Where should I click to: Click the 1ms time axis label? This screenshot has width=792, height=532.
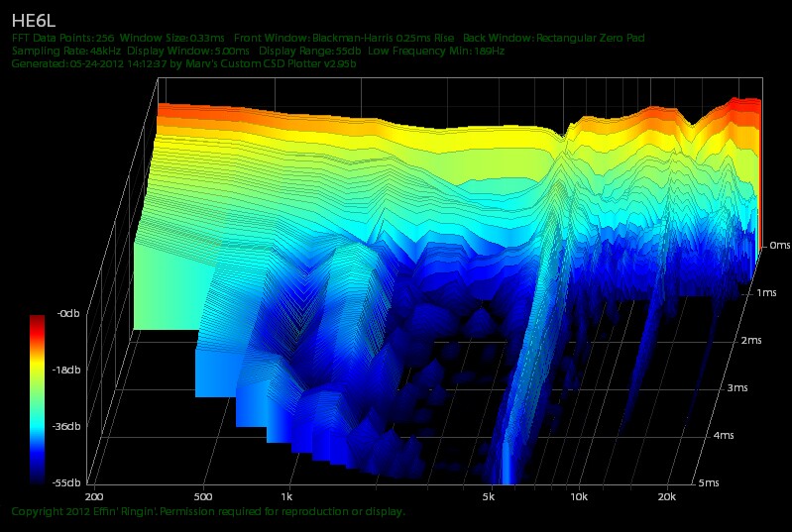click(x=766, y=293)
